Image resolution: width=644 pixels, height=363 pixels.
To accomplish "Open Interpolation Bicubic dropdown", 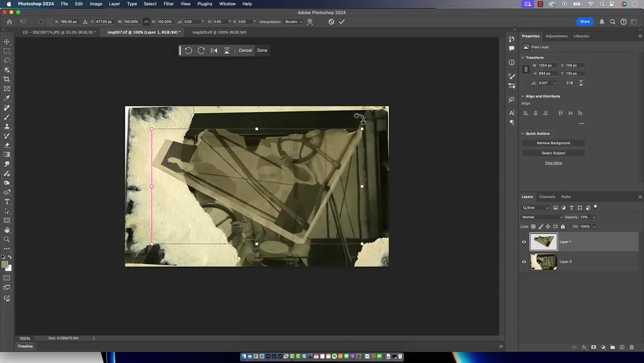I will point(294,21).
